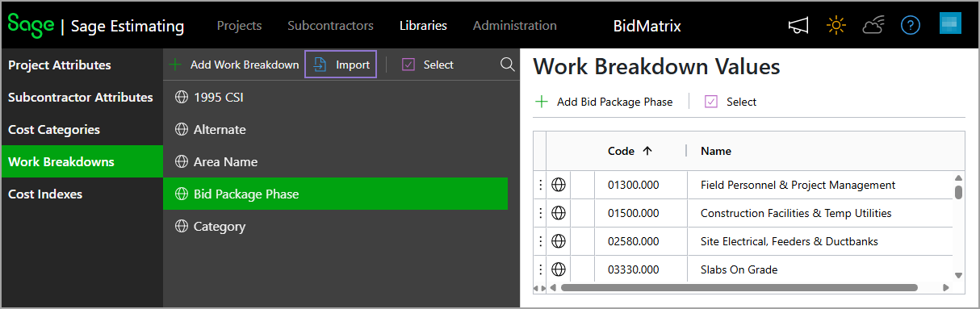Click globe icon beside Bid Package Phase
The image size is (980, 309).
182,194
